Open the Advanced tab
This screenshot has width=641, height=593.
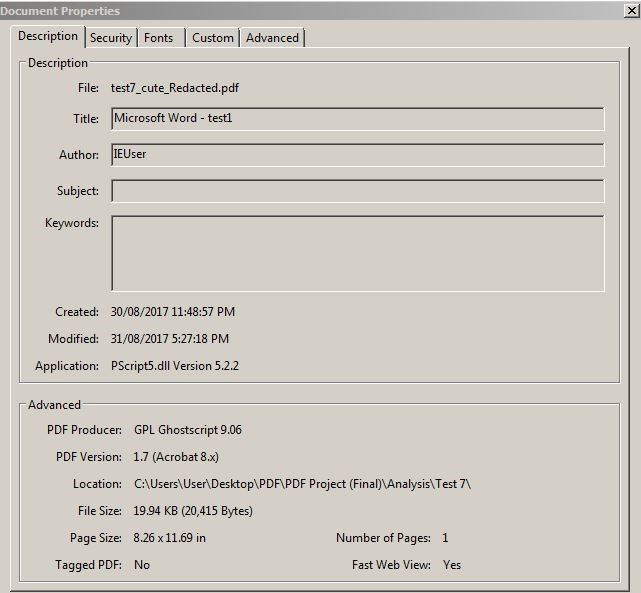[272, 38]
